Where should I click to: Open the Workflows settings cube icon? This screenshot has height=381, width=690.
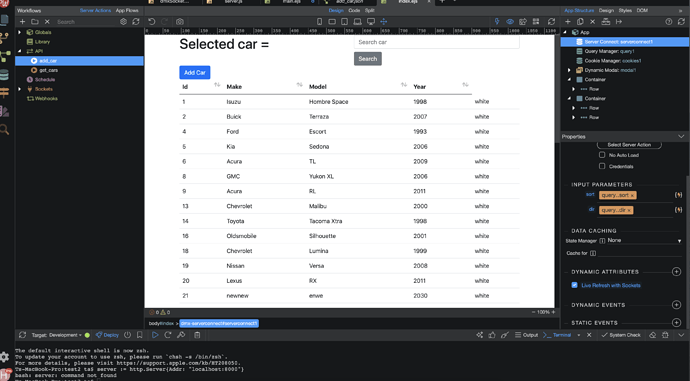pyautogui.click(x=123, y=22)
